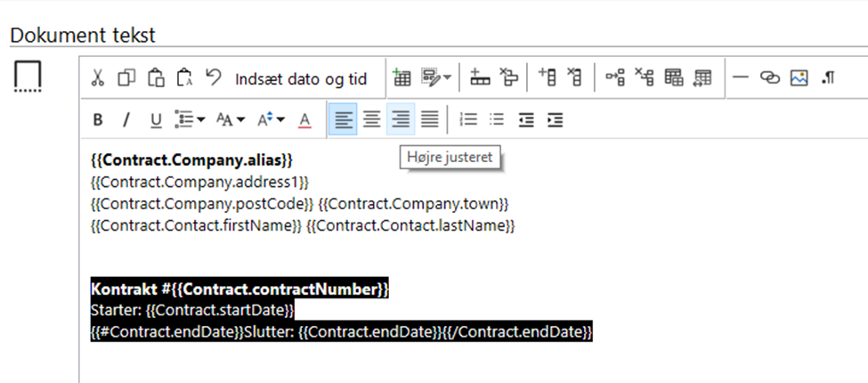
Task: Click Indsæt dato og tid button
Action: click(301, 79)
